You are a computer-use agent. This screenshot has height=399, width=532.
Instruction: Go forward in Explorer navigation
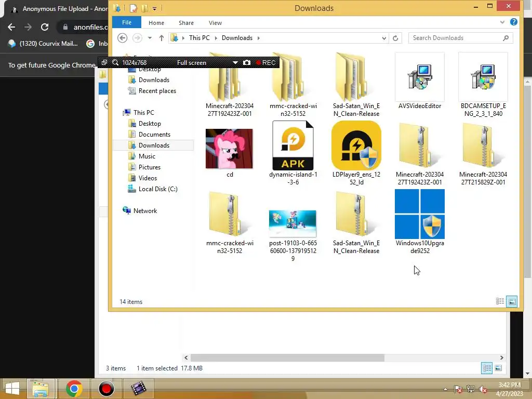point(137,37)
